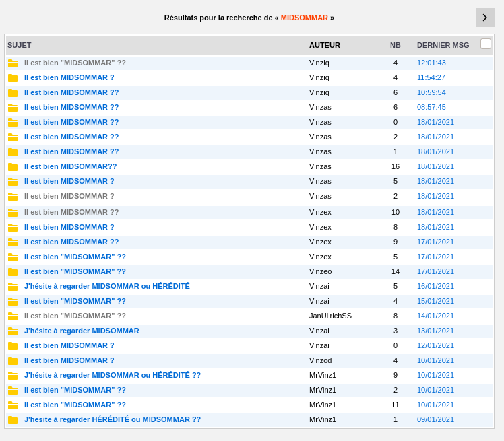
Task: Click last message time 11:54:27
Action: click(x=431, y=77)
